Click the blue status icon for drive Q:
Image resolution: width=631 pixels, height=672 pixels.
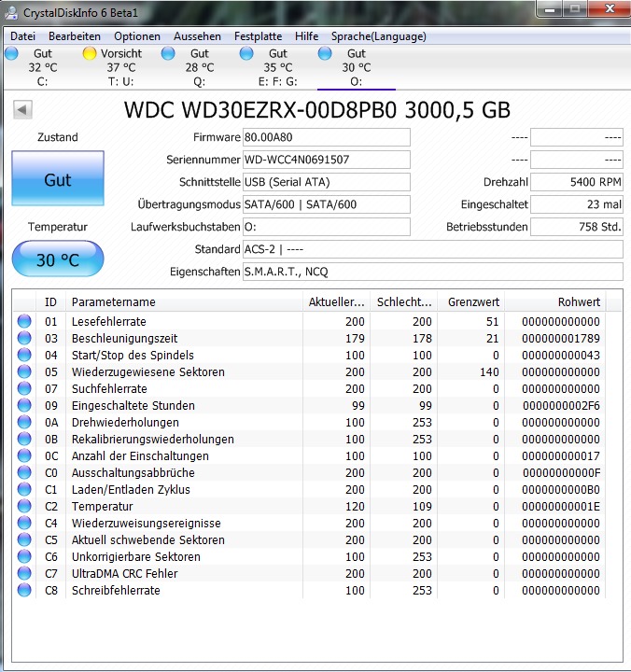tap(168, 53)
